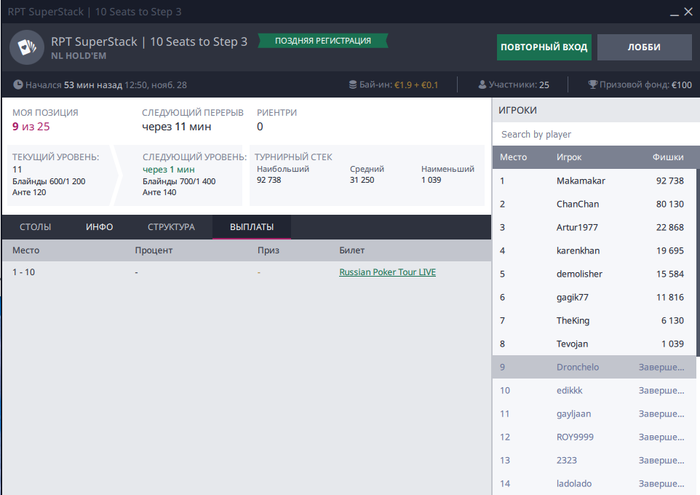The image size is (700, 495).
Task: Click the clock icon beside start time
Action: coord(18,84)
